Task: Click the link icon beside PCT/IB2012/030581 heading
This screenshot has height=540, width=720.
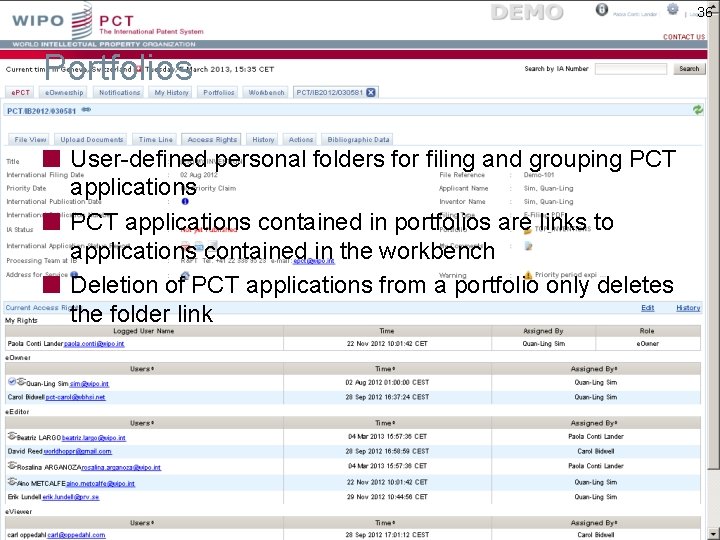Action: point(86,110)
